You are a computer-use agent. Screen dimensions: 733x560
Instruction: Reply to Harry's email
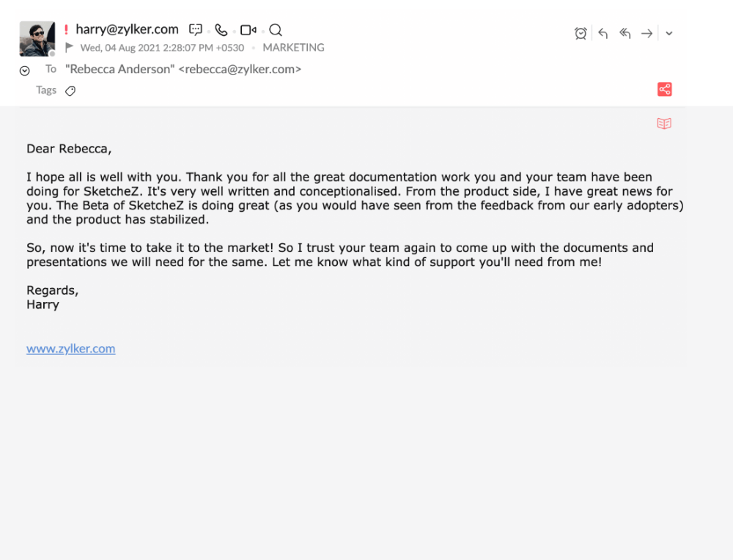pyautogui.click(x=603, y=33)
